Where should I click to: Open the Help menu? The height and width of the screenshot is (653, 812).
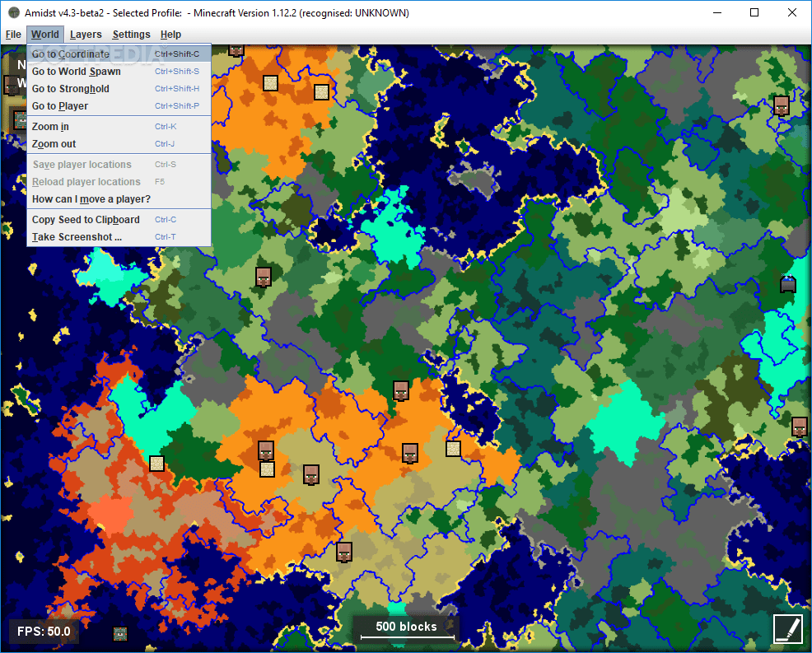[x=170, y=35]
